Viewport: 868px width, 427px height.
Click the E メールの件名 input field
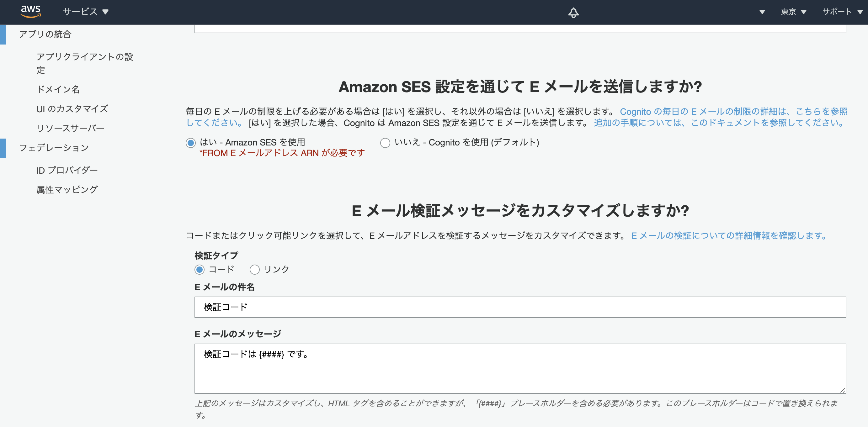pyautogui.click(x=520, y=307)
